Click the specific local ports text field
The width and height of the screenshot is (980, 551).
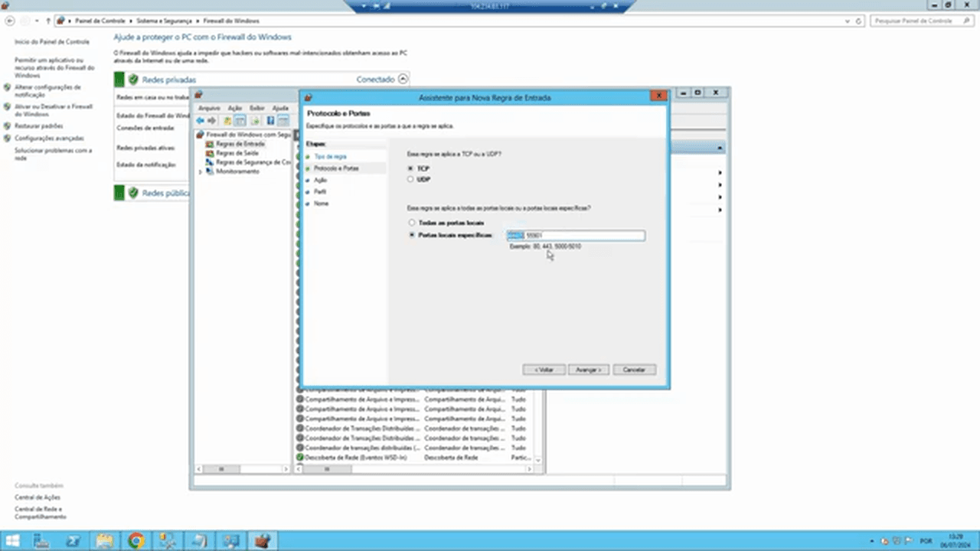[575, 236]
